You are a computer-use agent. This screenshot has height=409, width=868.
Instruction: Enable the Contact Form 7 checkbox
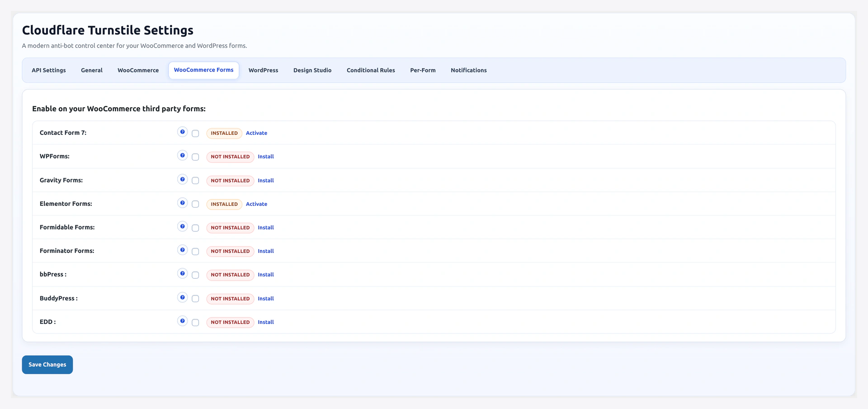[195, 133]
